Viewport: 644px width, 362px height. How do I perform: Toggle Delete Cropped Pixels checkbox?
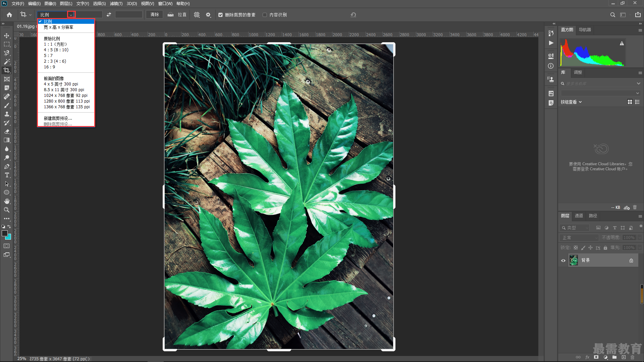point(220,15)
